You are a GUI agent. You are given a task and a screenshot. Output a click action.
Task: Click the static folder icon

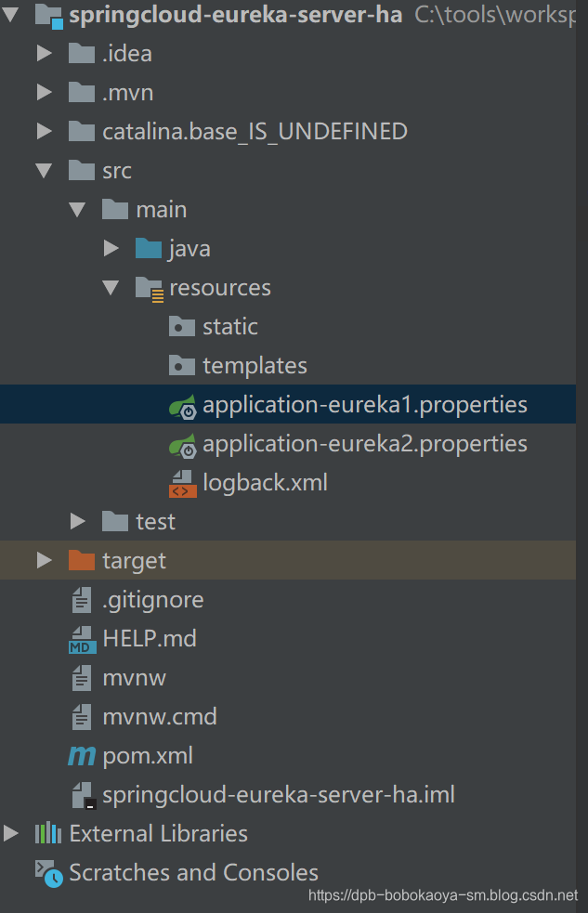coord(182,327)
